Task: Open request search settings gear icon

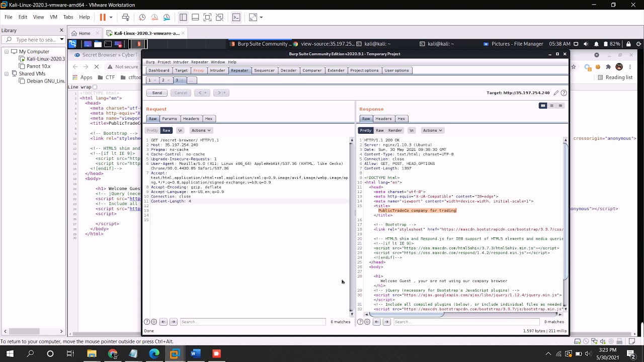Action: pos(154,322)
